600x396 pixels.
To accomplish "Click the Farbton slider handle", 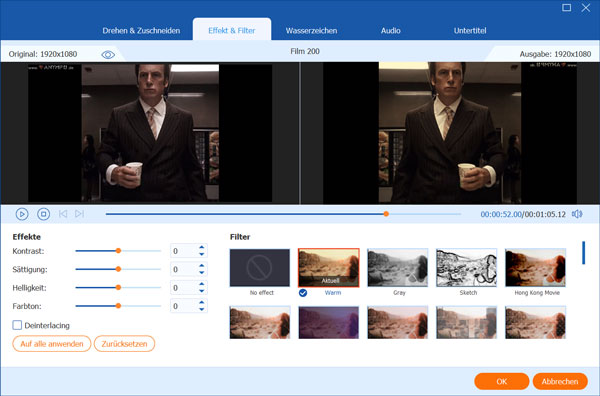I will (118, 306).
